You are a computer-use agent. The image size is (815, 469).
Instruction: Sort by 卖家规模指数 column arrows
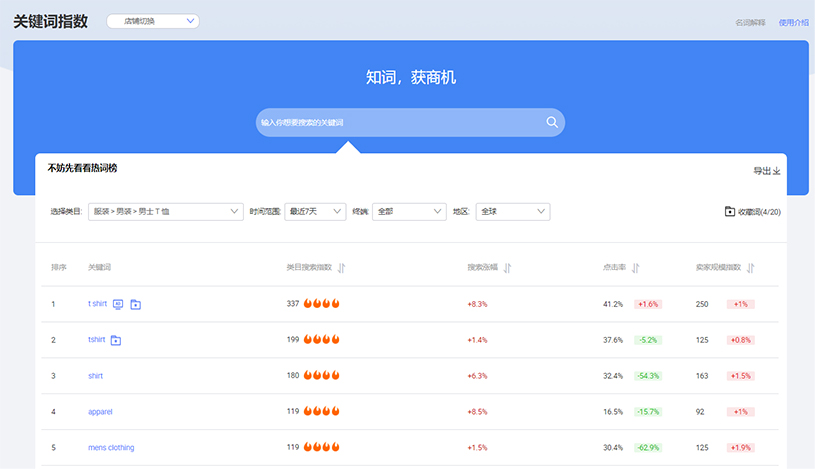tap(751, 268)
